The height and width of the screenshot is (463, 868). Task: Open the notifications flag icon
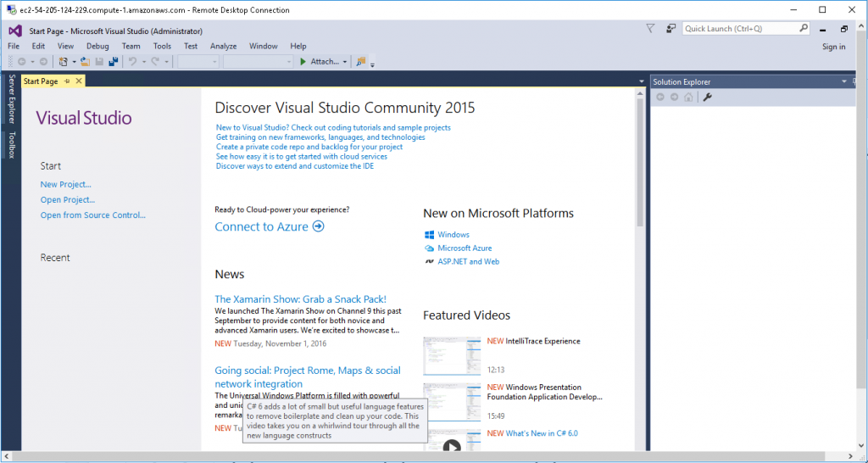(650, 28)
